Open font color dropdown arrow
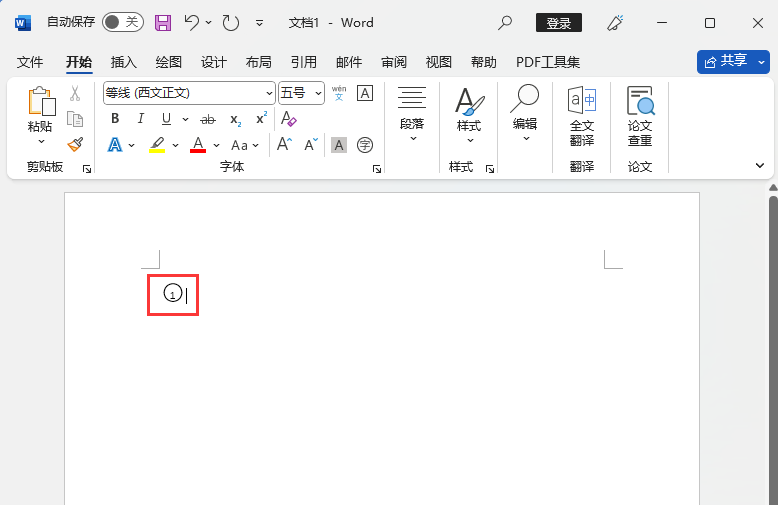The image size is (778, 505). [x=216, y=145]
